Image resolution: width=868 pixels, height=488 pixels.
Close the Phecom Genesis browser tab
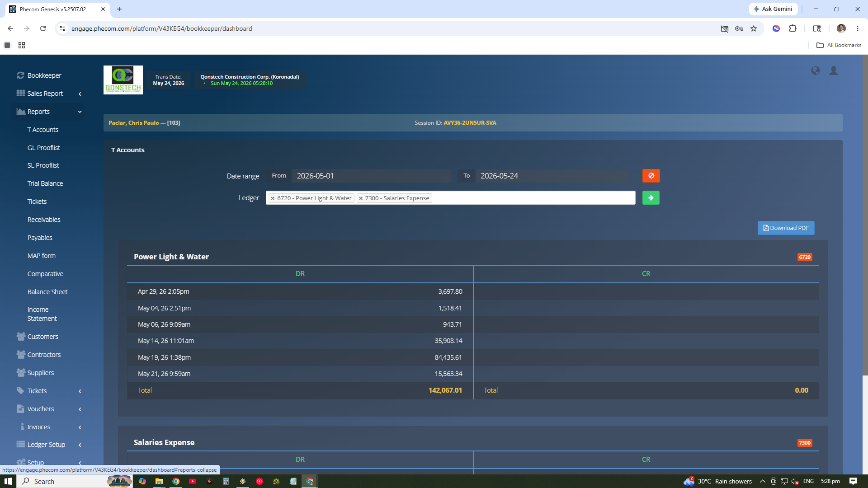[103, 9]
